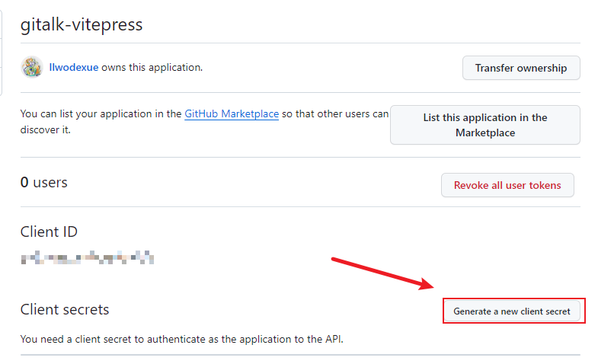Click the llwodexue owner avatar image

(32, 67)
